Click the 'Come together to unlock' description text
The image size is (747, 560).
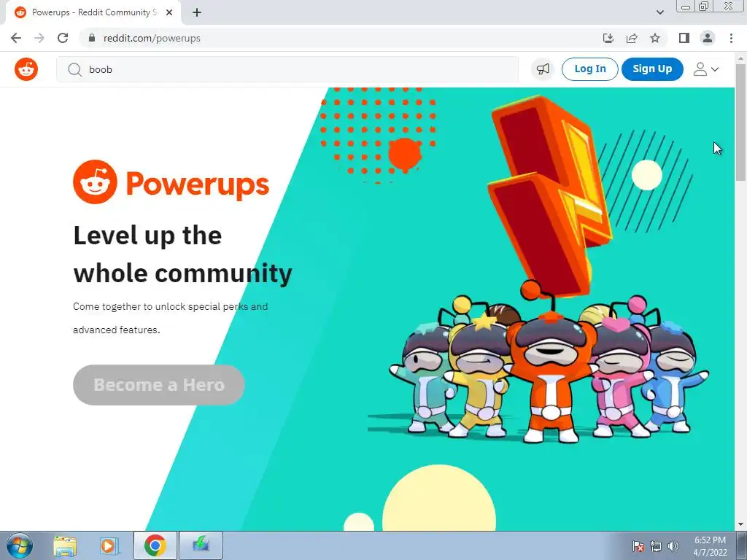pos(170,318)
